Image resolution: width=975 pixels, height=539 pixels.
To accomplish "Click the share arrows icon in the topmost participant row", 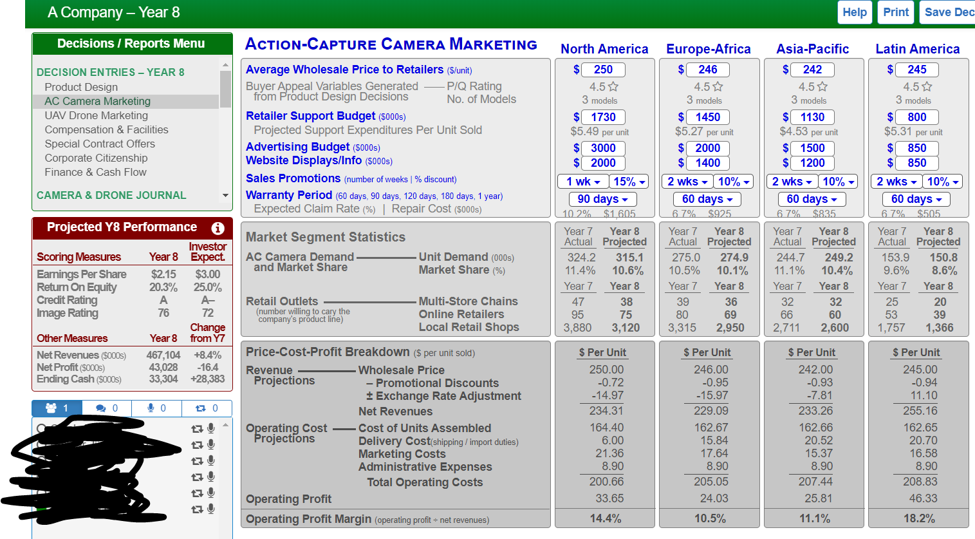I will click(197, 429).
